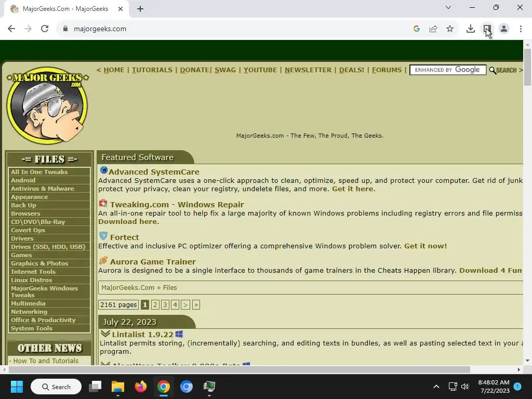
Task: Open a new browser tab
Action: pos(140,9)
